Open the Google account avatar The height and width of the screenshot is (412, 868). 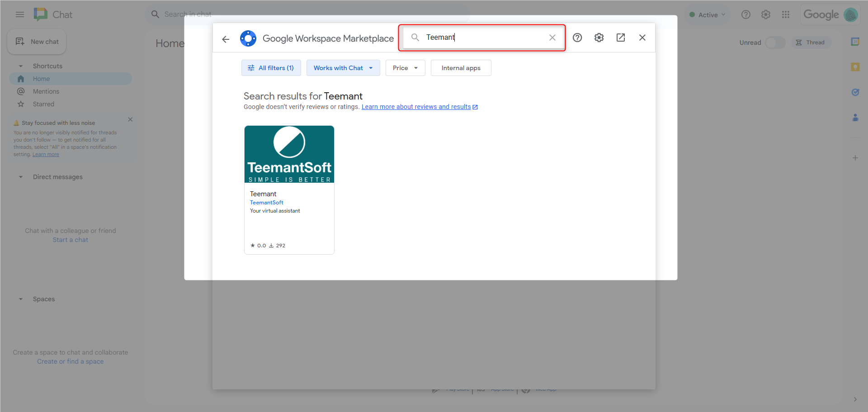click(x=851, y=14)
